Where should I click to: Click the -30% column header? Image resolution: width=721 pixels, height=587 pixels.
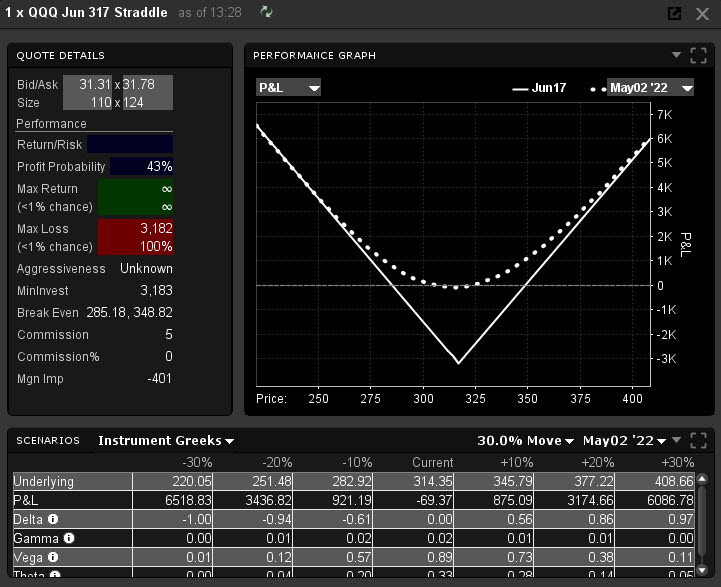point(197,462)
